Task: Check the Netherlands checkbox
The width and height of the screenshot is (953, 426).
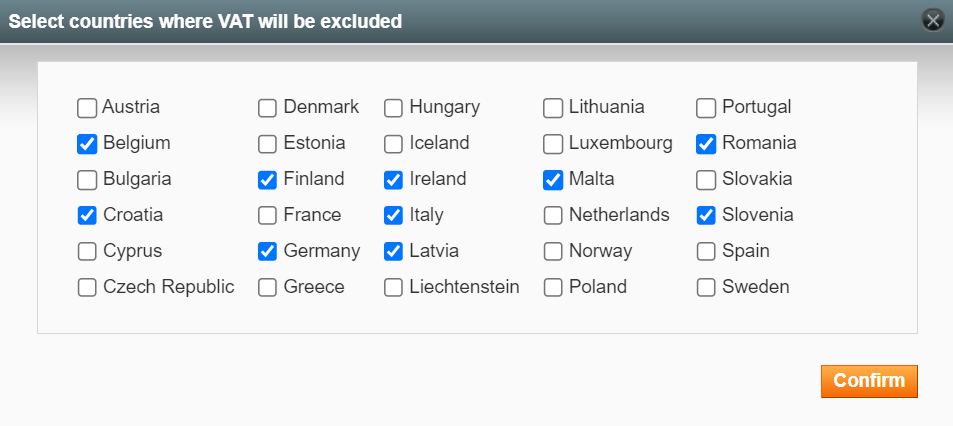Action: click(x=553, y=216)
